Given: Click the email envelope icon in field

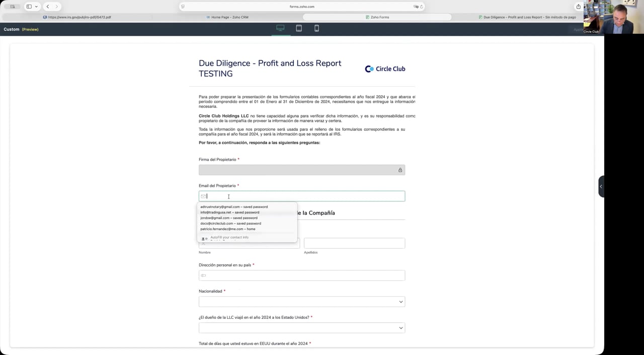Looking at the screenshot, I should coord(203,196).
